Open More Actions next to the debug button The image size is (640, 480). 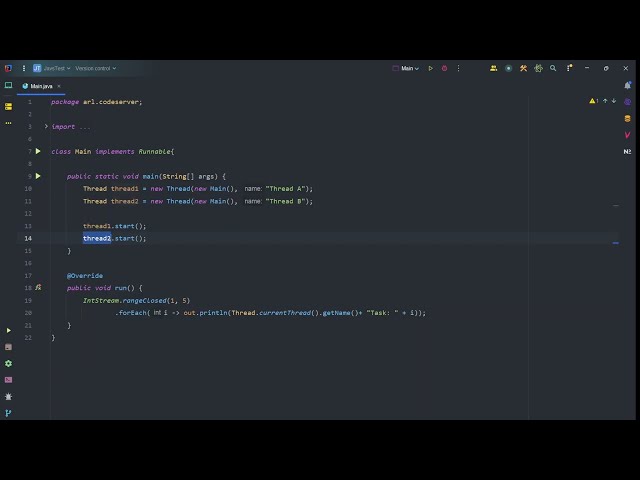[458, 68]
